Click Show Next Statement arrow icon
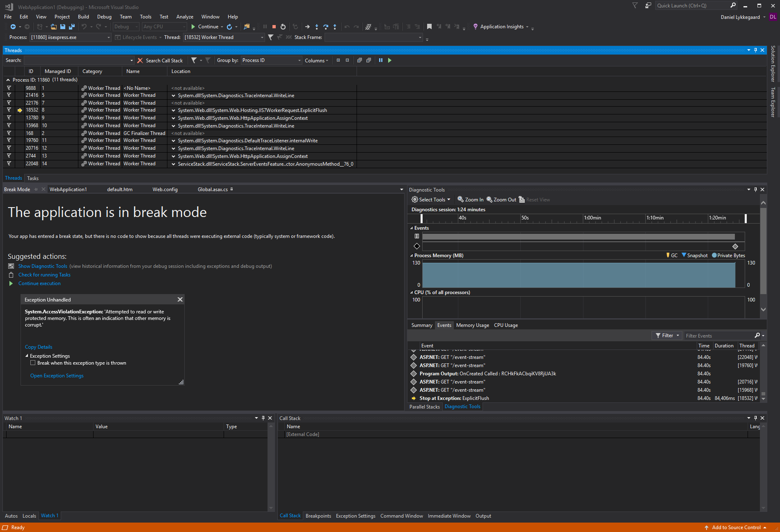This screenshot has height=532, width=780. coord(307,27)
